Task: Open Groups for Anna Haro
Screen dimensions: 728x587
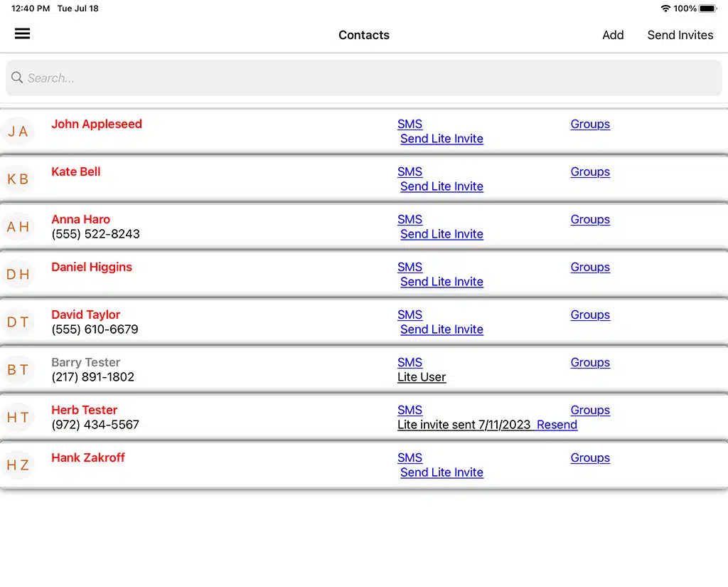Action: click(590, 219)
